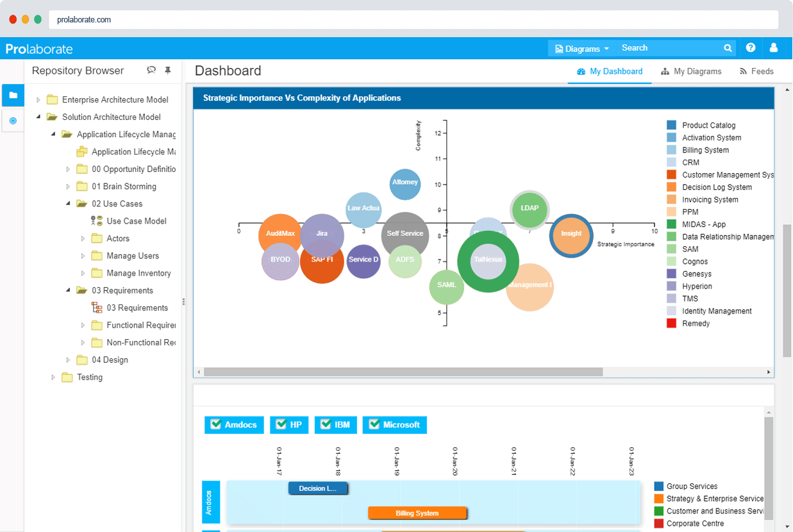Screen dimensions: 793x532
Task: Click the ADFS bubble in chart
Action: (x=405, y=261)
